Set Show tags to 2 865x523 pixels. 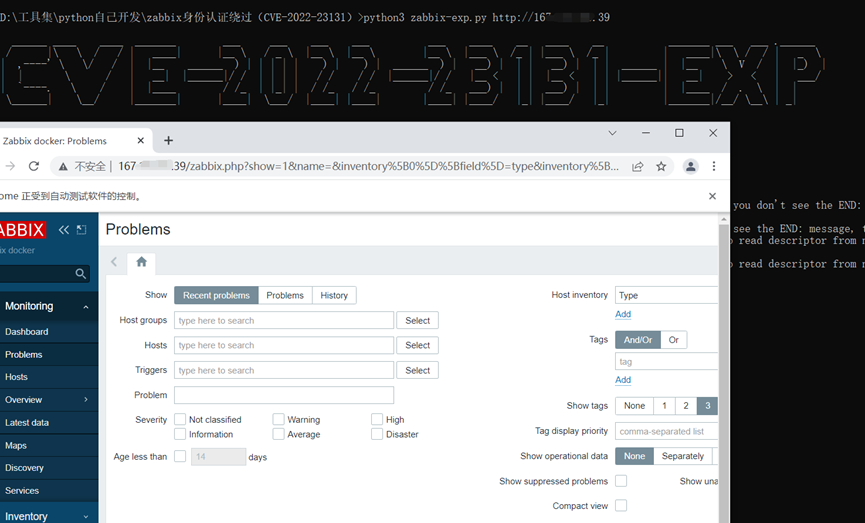[x=686, y=405]
